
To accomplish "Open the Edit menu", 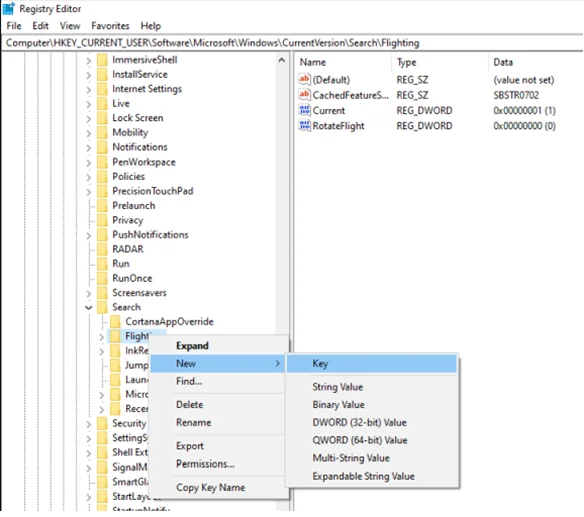I will pos(40,26).
